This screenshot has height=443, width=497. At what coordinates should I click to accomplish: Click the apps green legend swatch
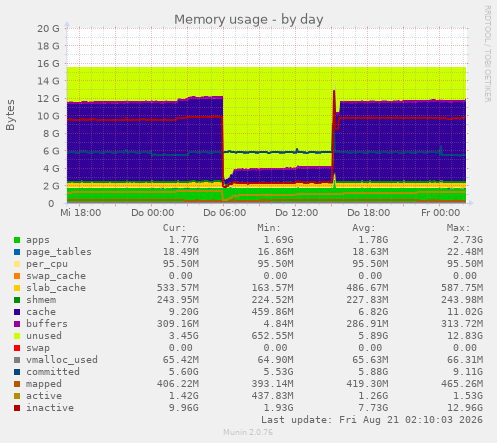[17, 240]
